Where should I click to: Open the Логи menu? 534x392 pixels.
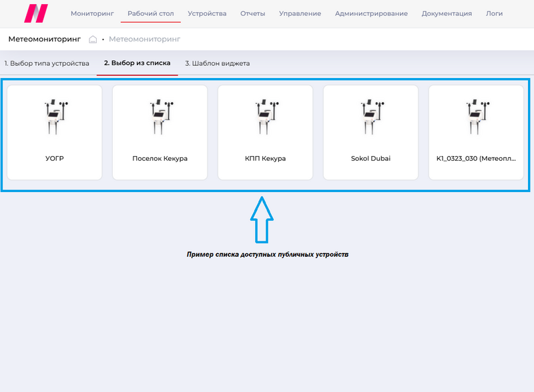[494, 13]
